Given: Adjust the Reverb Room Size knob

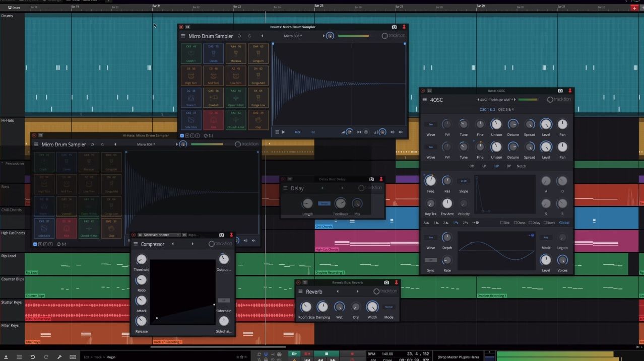Looking at the screenshot, I should [x=306, y=307].
